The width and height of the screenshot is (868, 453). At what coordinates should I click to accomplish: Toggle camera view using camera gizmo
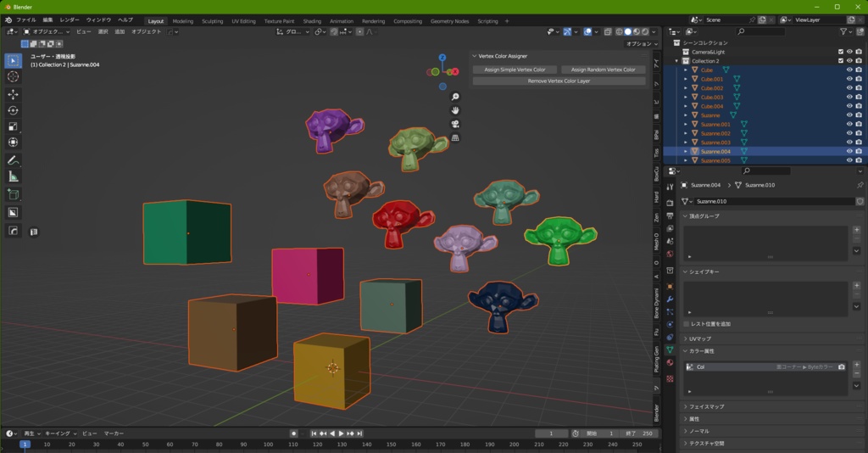[x=455, y=124]
